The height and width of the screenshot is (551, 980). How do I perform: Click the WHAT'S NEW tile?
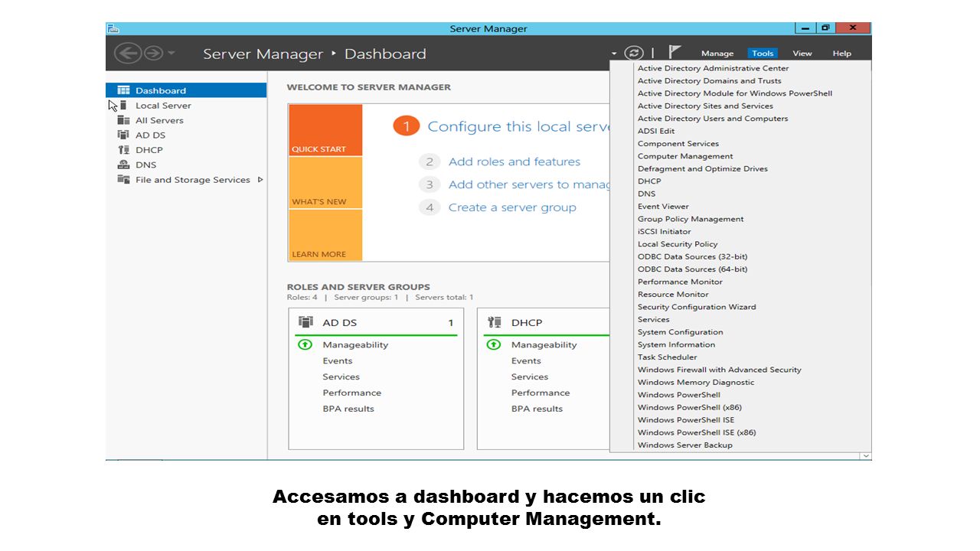tap(325, 183)
